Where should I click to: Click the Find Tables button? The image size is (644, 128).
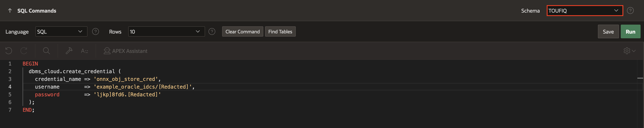click(x=280, y=32)
